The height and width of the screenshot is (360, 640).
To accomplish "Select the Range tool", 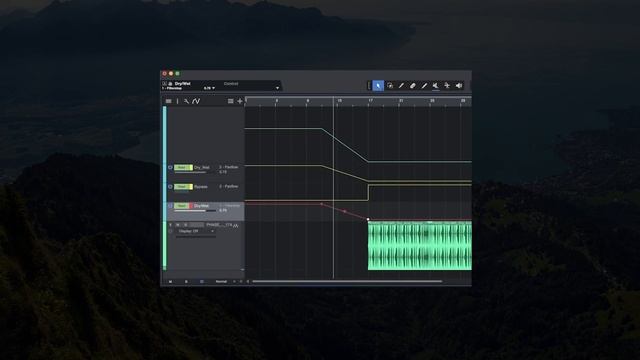I will (x=390, y=86).
